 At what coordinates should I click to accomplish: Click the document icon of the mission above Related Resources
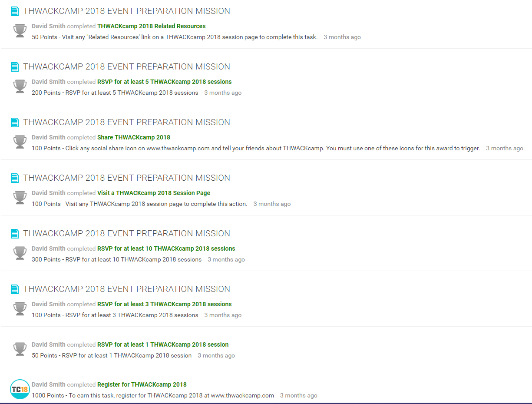[15, 11]
